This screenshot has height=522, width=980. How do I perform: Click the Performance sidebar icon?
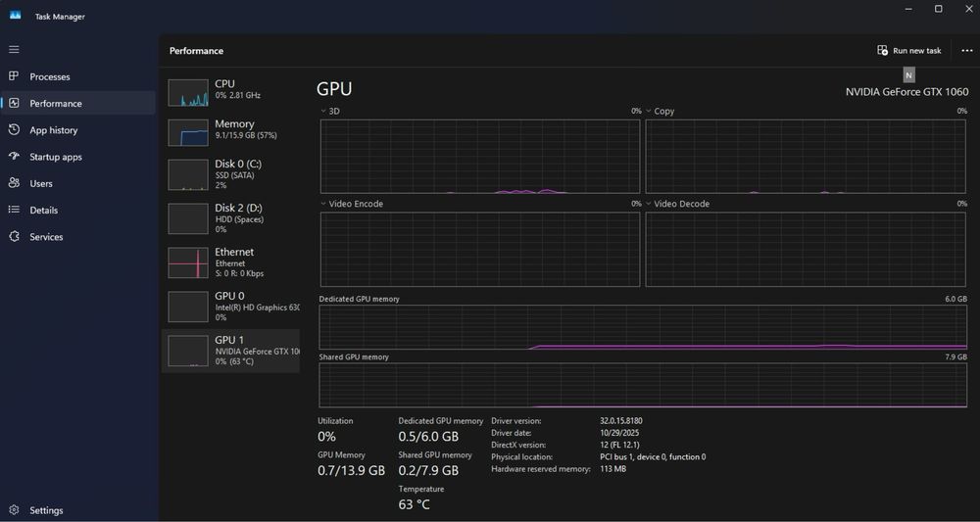click(14, 103)
